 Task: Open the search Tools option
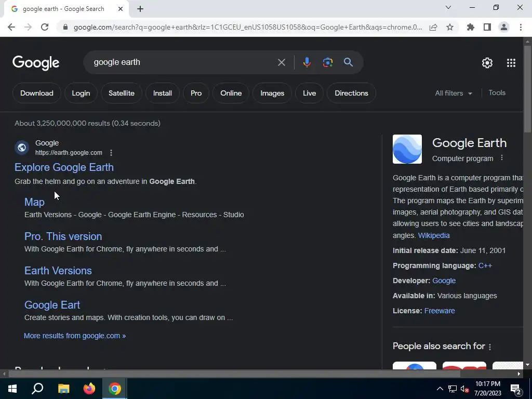coord(497,92)
